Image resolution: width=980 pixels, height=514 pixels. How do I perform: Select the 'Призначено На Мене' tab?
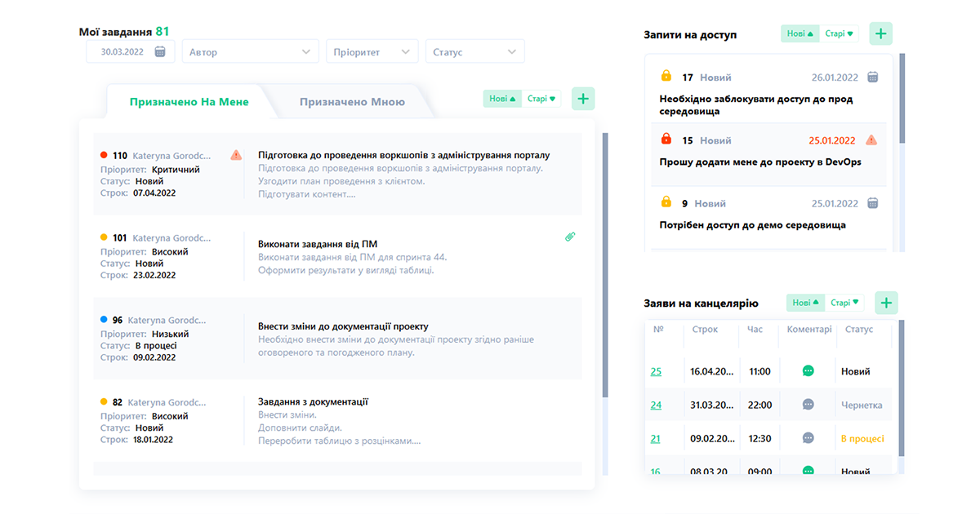[189, 102]
